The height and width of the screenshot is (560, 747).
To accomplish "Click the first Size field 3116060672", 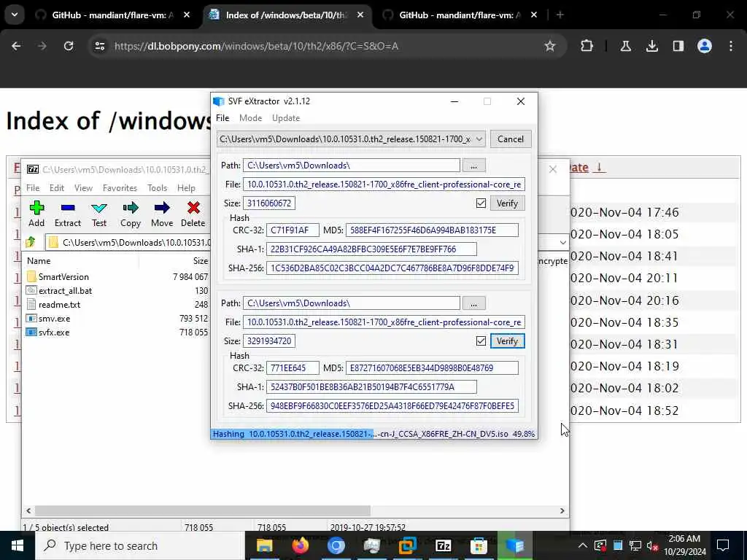I will coord(269,203).
